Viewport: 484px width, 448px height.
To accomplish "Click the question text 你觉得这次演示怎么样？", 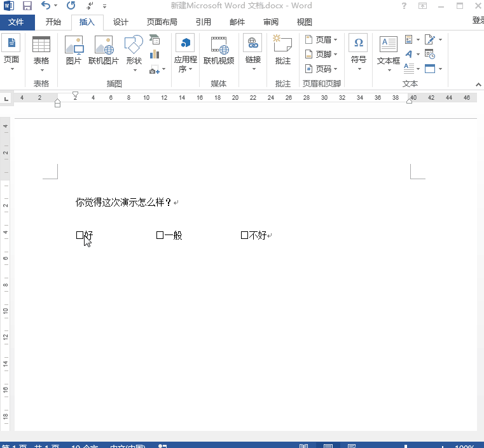I will pos(123,202).
